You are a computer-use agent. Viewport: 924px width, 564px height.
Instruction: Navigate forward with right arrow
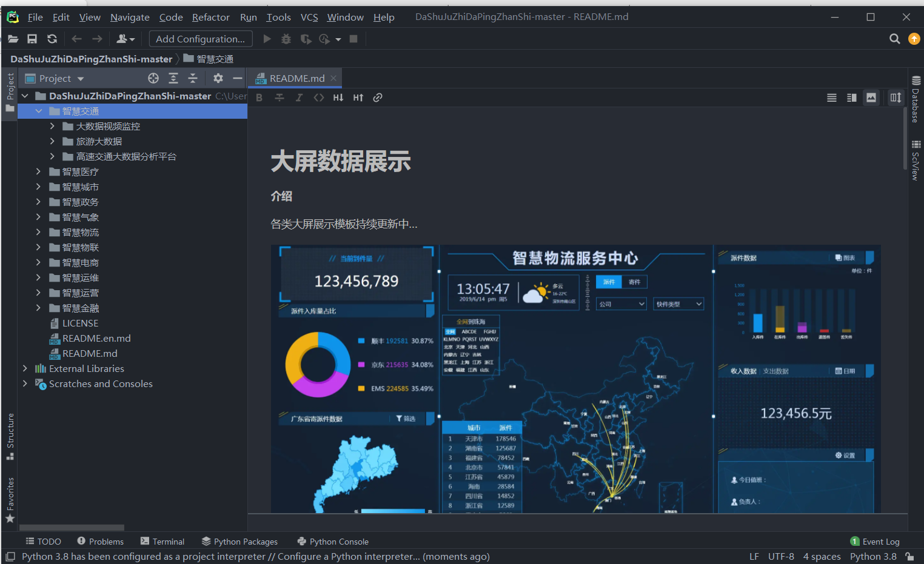(97, 39)
